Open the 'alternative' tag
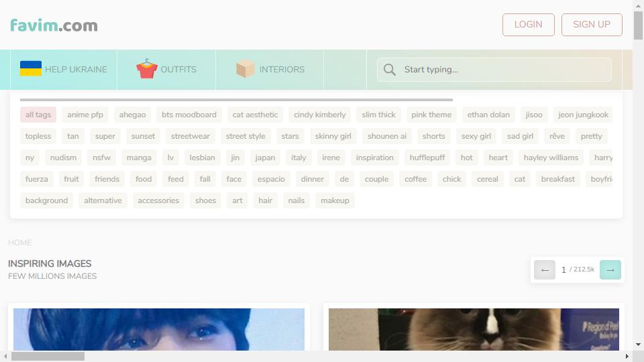This screenshot has height=362, width=644. click(103, 200)
